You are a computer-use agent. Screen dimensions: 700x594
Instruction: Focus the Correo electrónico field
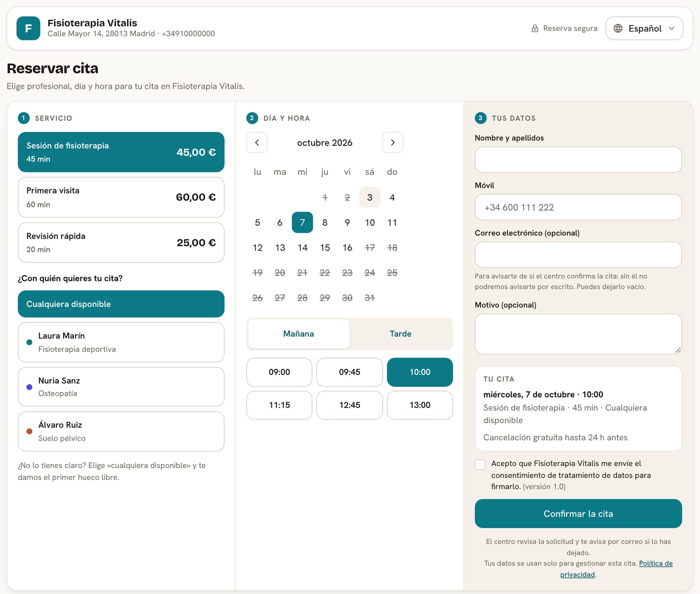click(578, 255)
